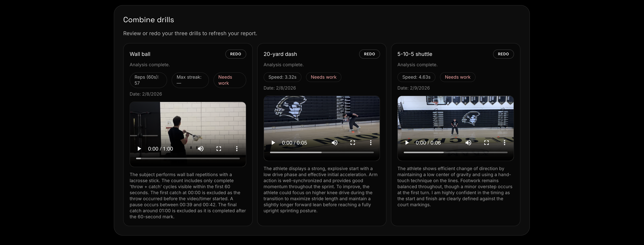Viewport: 644px width, 245px height.
Task: Seek within the 20-yard dash progress bar
Action: (x=322, y=152)
